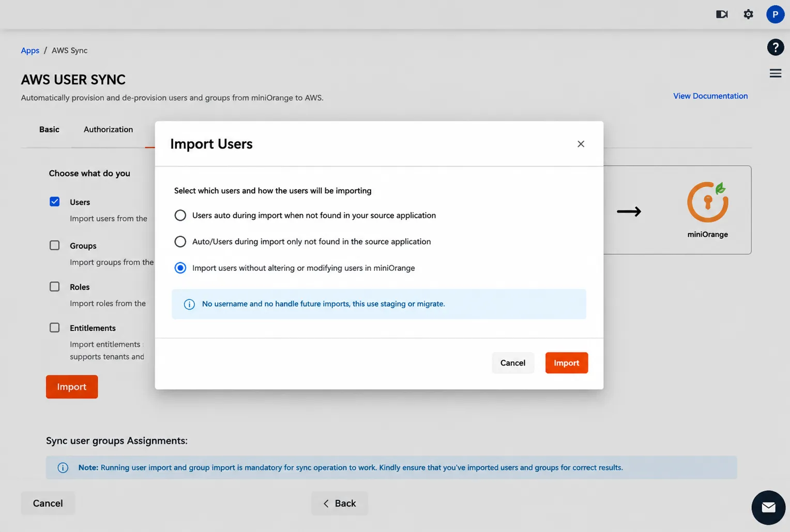This screenshot has width=790, height=532.
Task: Check the Roles checkbox
Action: coord(54,286)
